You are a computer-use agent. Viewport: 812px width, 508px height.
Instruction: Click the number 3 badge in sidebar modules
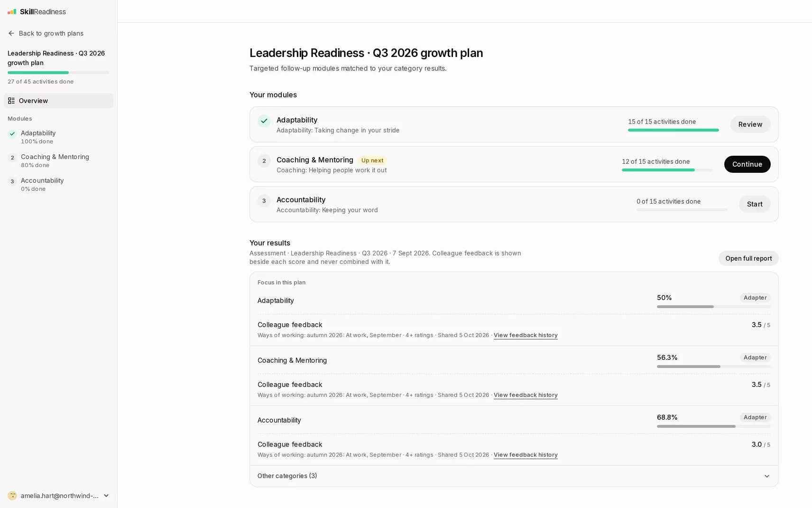[12, 181]
